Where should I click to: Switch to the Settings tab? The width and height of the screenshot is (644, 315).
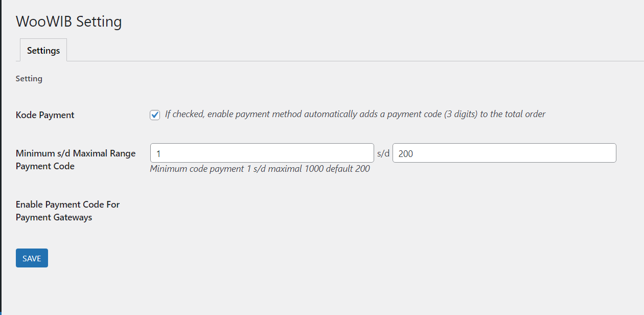tap(43, 50)
